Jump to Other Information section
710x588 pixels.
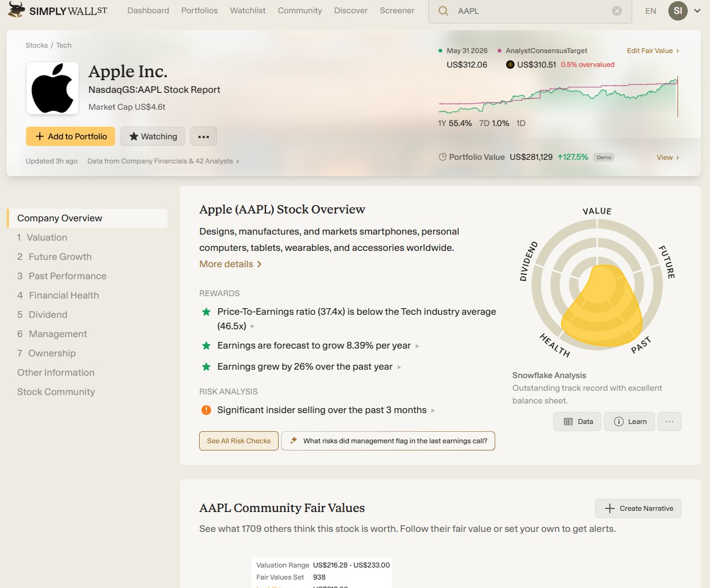click(x=55, y=373)
